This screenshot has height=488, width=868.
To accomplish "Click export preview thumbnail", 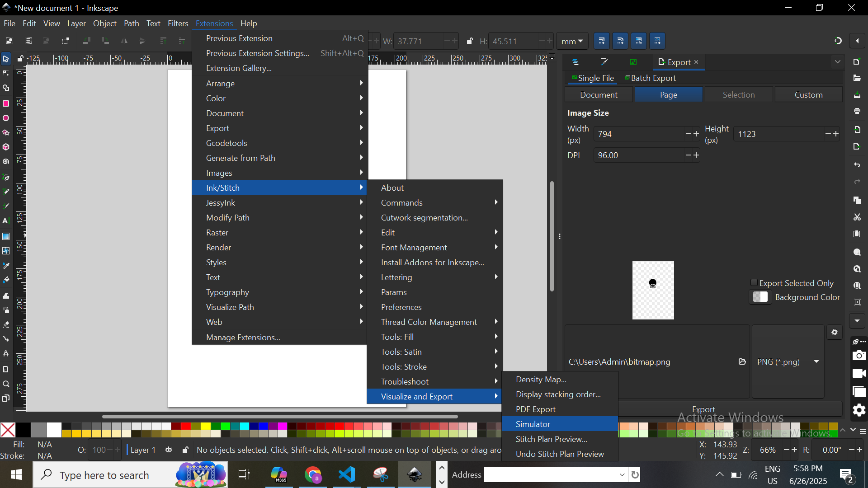I will [x=653, y=290].
